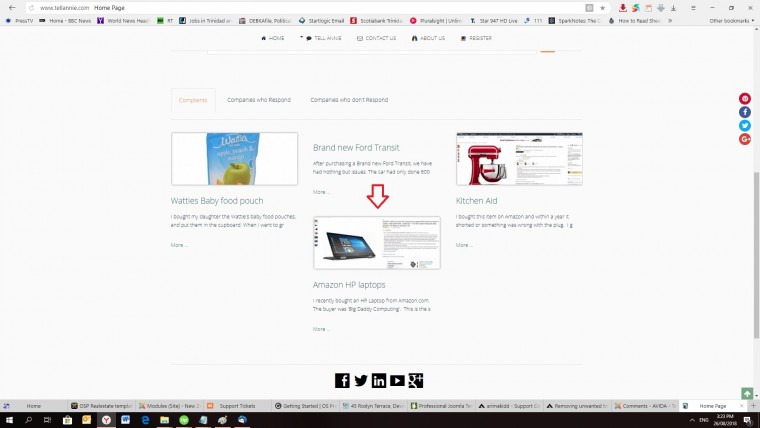Viewport: 760px width, 428px height.
Task: Open the Amazon HP laptops title
Action: point(349,285)
